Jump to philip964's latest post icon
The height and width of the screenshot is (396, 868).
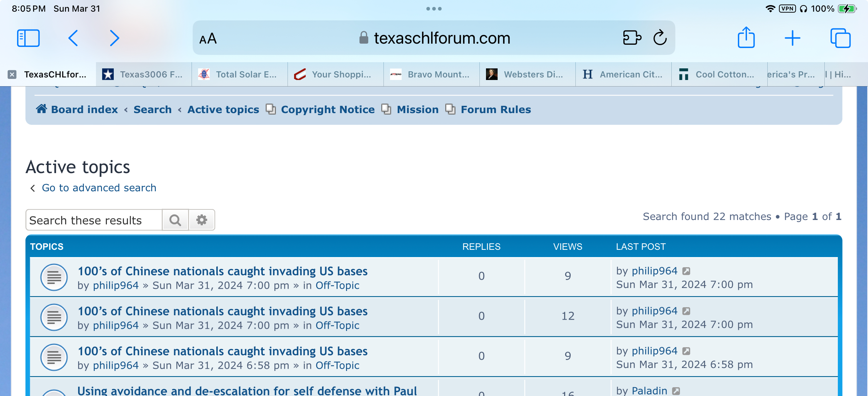(x=686, y=271)
